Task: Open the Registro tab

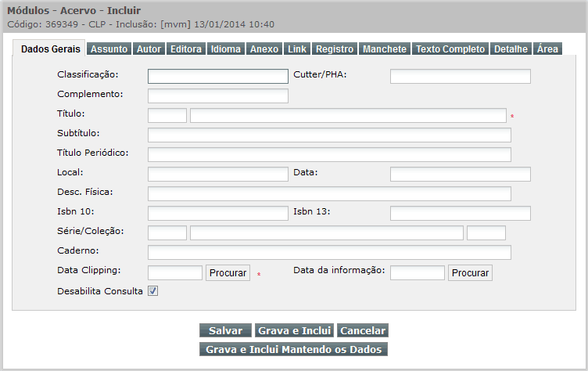Action: [x=335, y=49]
